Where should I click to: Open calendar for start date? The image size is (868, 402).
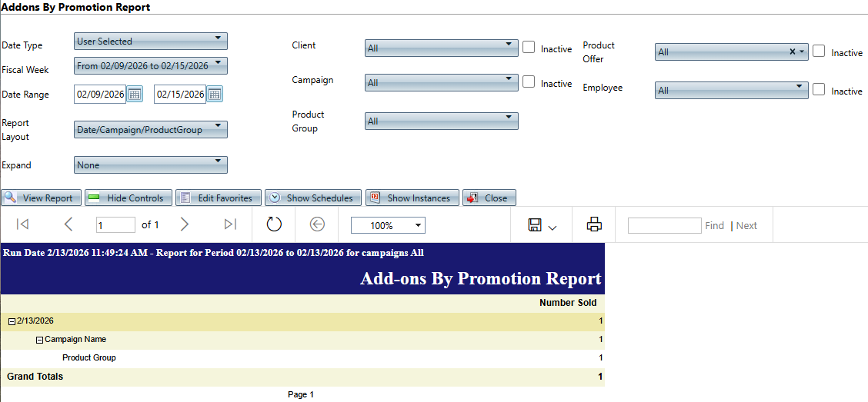click(135, 95)
